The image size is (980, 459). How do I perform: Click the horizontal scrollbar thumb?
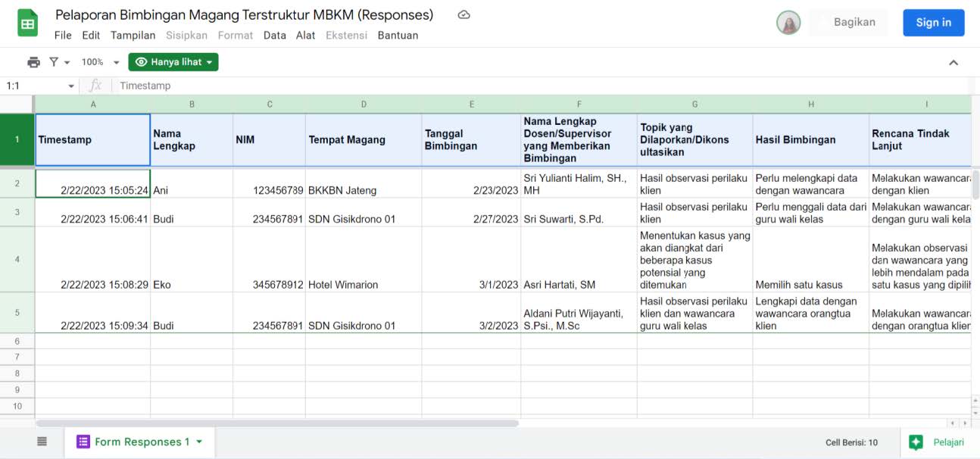point(276,423)
